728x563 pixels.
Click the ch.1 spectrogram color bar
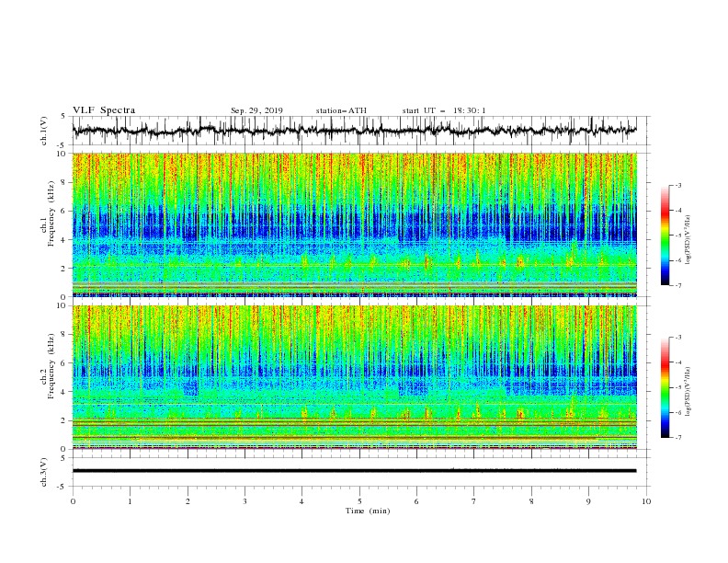pos(665,235)
